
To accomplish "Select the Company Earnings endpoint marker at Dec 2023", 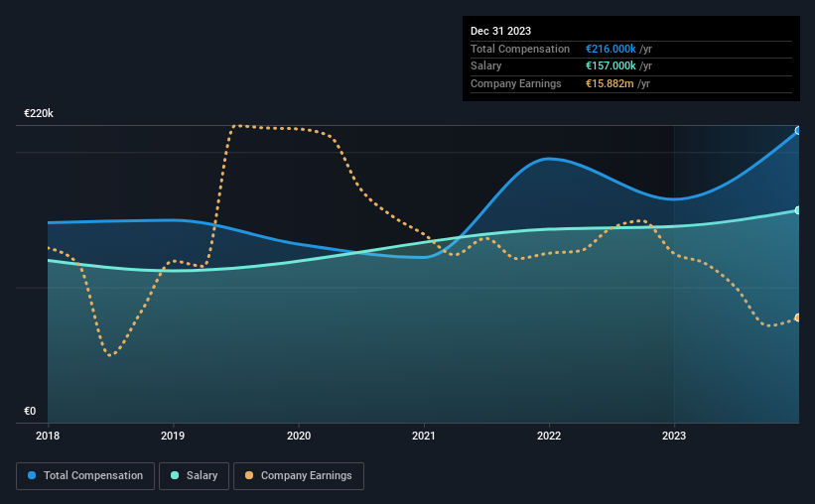I will tap(798, 317).
